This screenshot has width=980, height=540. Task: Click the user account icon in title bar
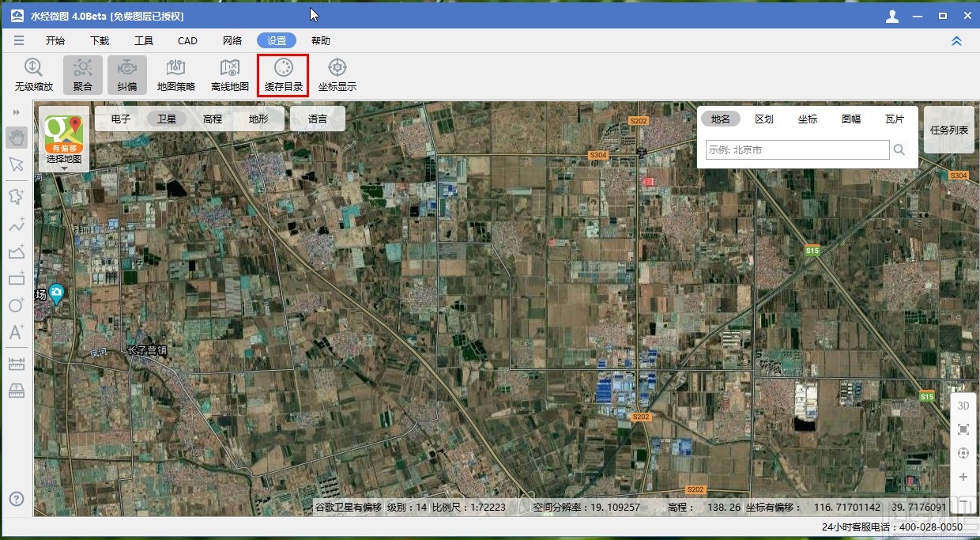click(x=892, y=16)
